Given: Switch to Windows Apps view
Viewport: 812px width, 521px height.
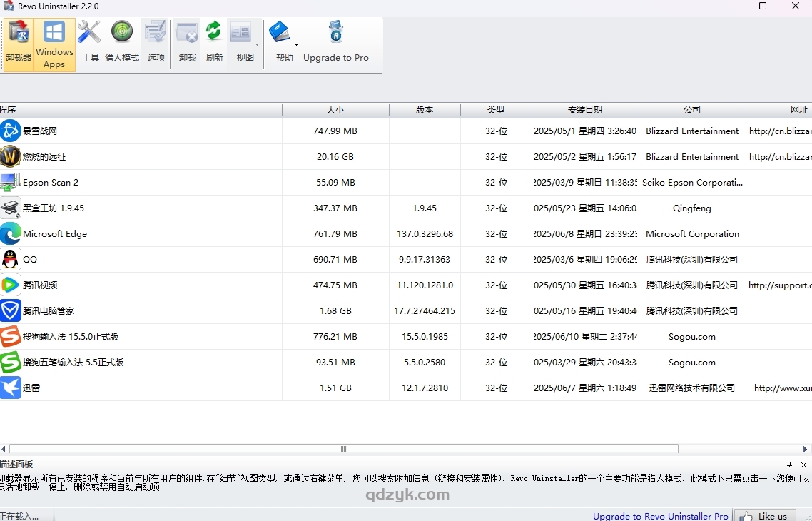Looking at the screenshot, I should (x=54, y=41).
